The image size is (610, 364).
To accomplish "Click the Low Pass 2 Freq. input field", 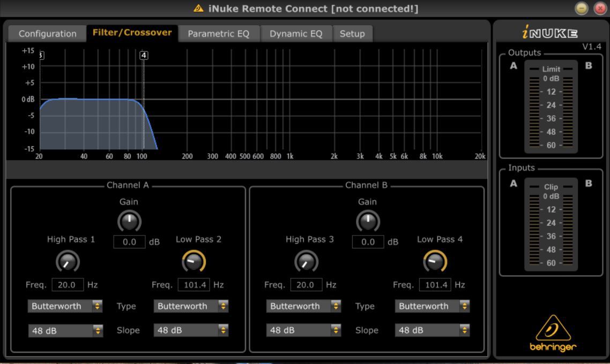I will tap(194, 285).
